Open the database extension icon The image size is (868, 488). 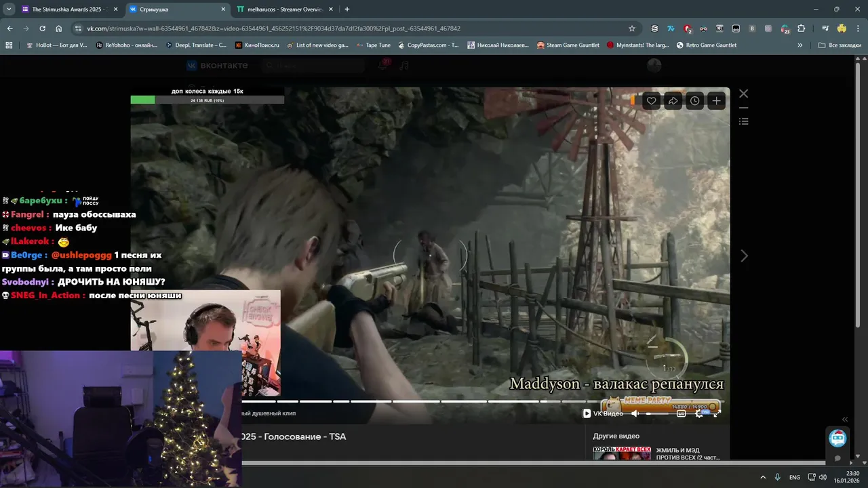tap(654, 28)
